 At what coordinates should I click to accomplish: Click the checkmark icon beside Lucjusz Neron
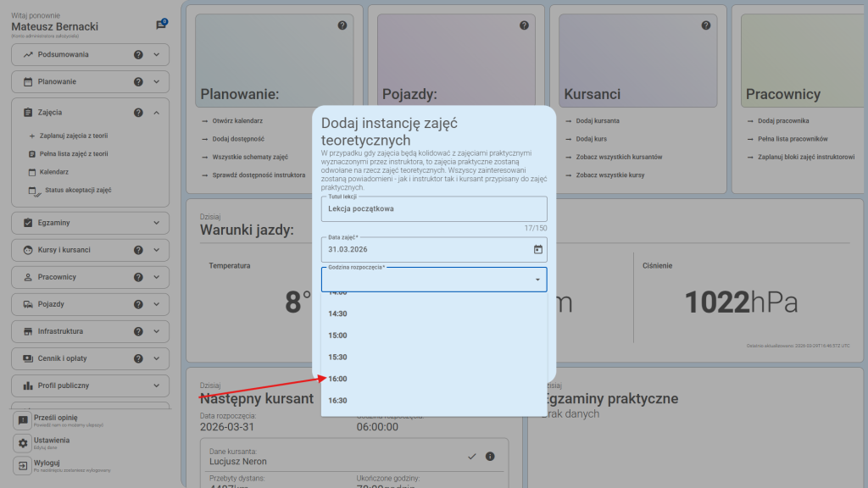(x=472, y=457)
